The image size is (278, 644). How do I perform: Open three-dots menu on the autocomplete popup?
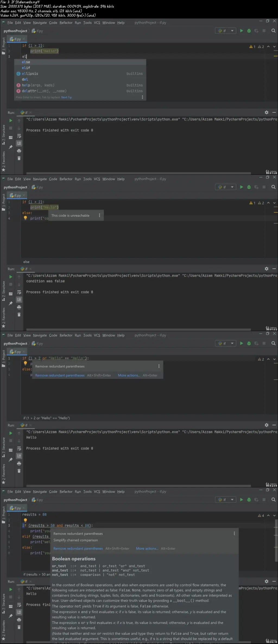click(x=143, y=97)
